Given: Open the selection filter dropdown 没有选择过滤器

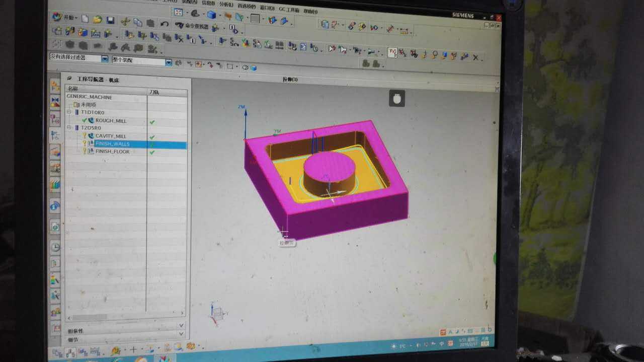Looking at the screenshot, I should [x=79, y=58].
